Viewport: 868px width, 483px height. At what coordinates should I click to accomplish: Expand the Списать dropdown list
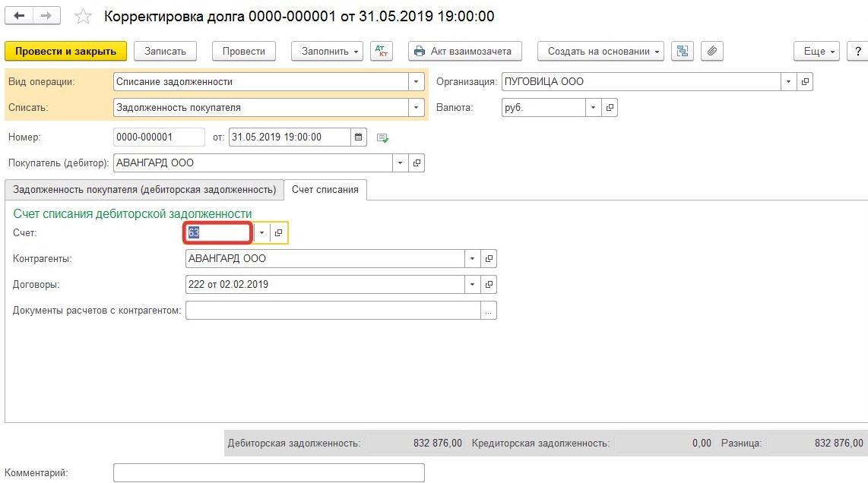[x=416, y=108]
